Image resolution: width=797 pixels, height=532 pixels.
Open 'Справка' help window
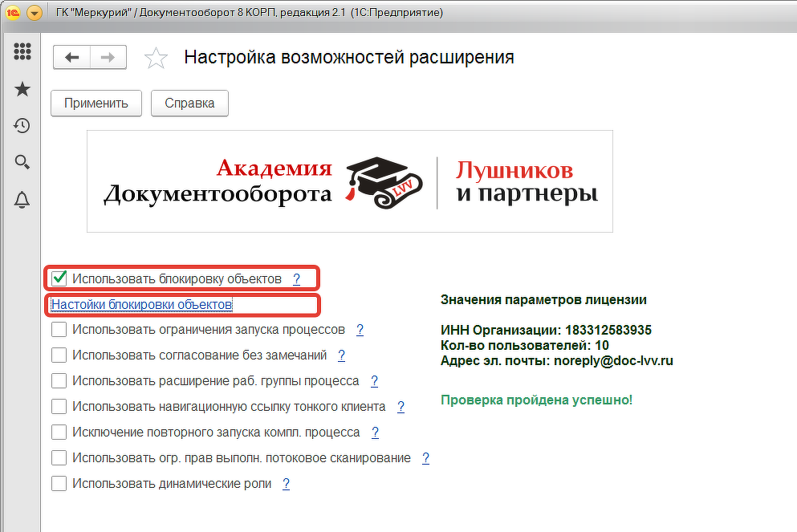(189, 103)
